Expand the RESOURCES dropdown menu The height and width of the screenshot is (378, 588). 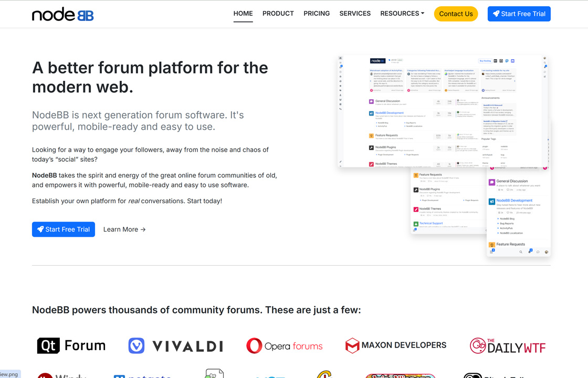[402, 14]
